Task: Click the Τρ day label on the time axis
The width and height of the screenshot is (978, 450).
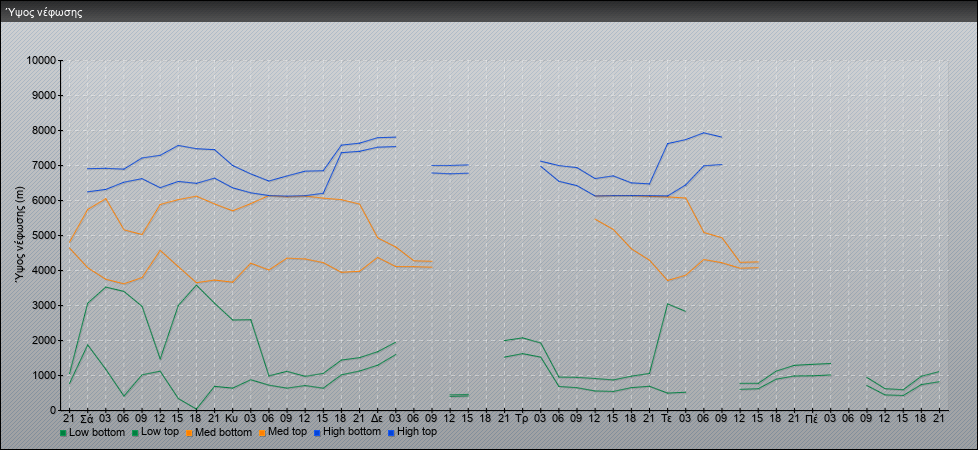Action: point(521,418)
